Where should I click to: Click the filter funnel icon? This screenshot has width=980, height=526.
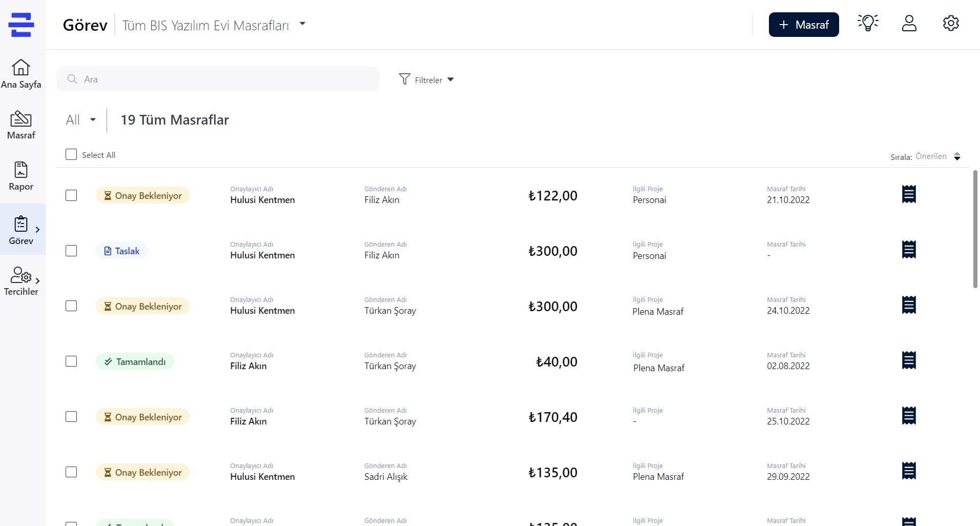pyautogui.click(x=405, y=79)
